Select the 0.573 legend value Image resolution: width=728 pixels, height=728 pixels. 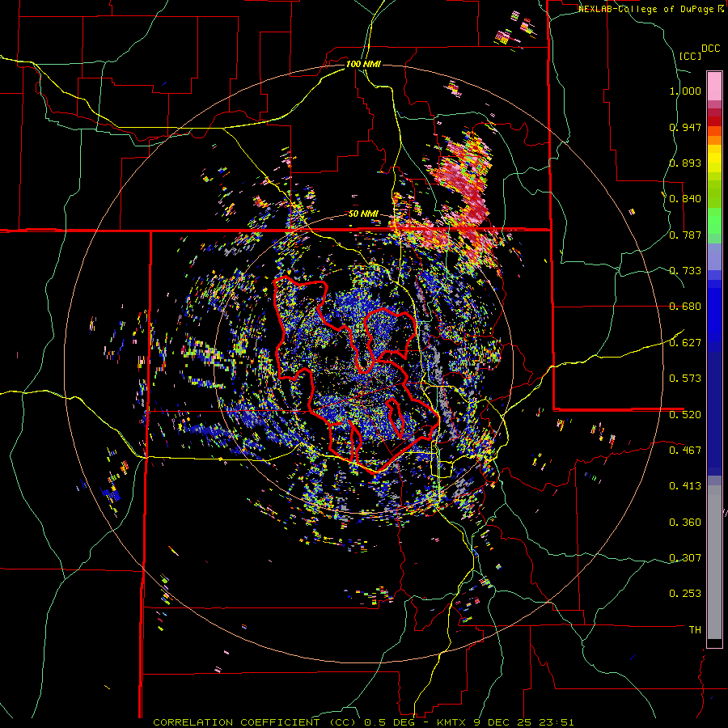tap(685, 379)
